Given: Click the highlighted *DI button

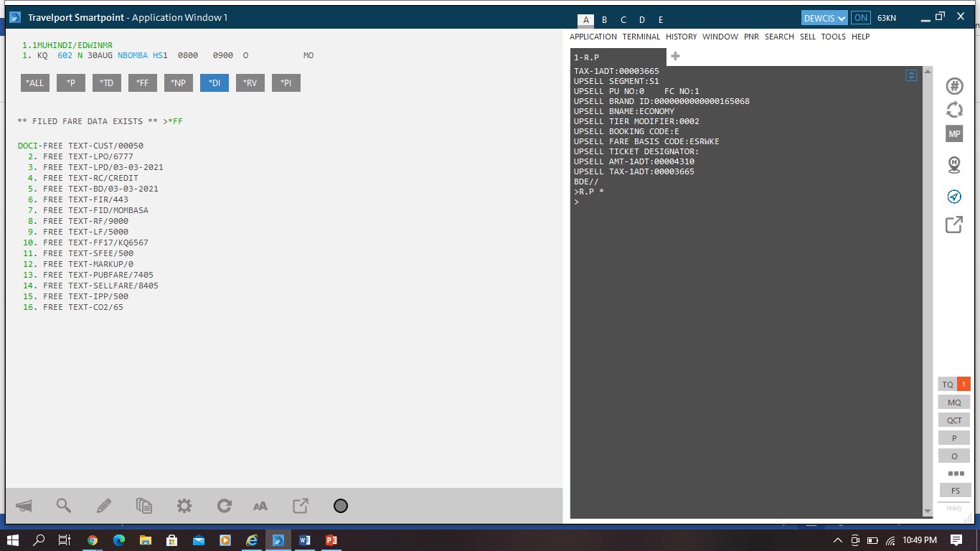Looking at the screenshot, I should pos(214,83).
